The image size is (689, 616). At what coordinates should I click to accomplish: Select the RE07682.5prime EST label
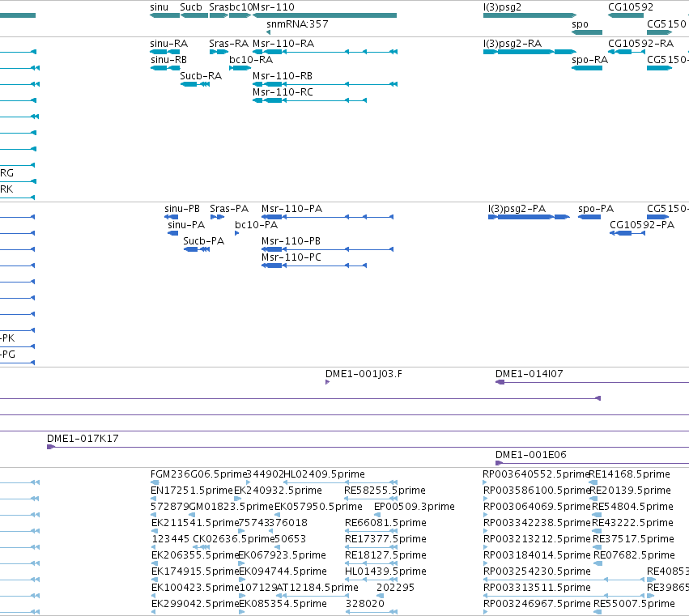point(634,555)
